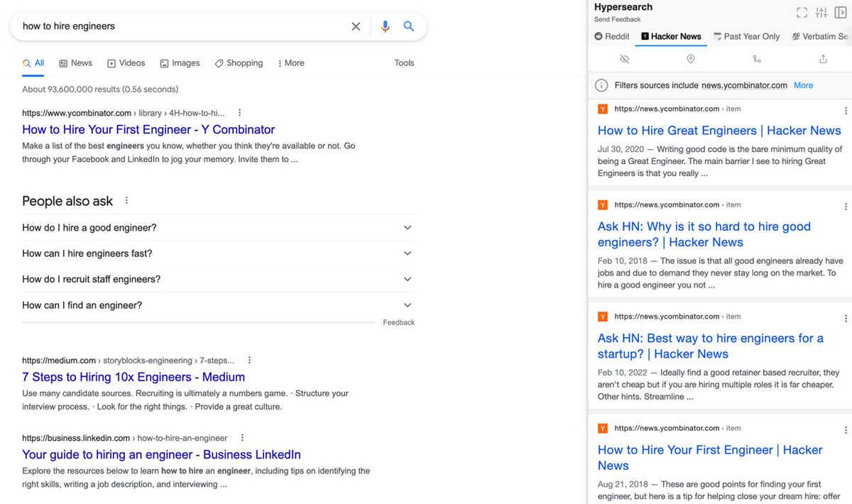Open 'How to Hire Your First Engineer - Y Combinator'
This screenshot has width=852, height=504.
148,129
